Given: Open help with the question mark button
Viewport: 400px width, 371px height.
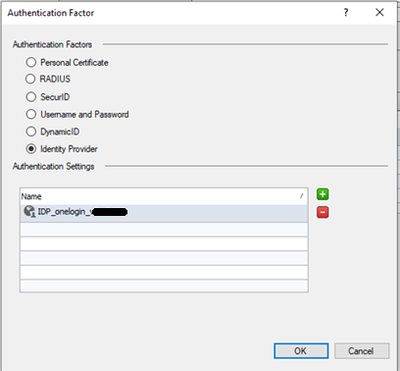Looking at the screenshot, I should (346, 13).
